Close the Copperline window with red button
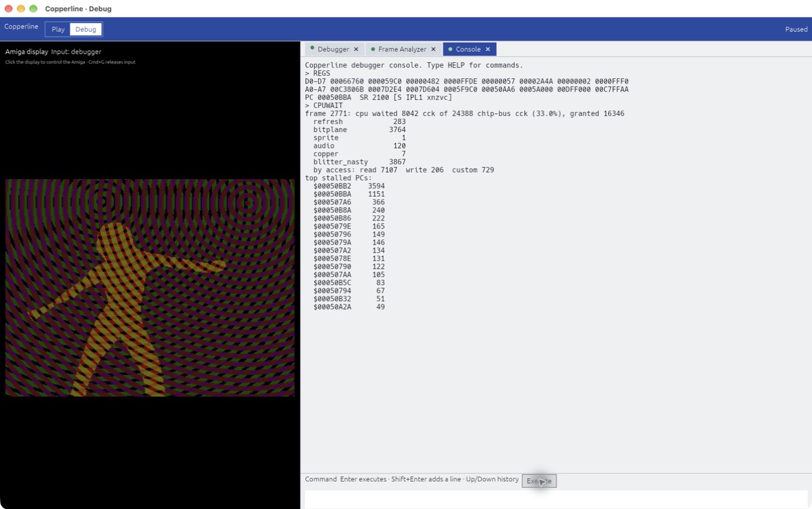812x509 pixels. point(9,9)
